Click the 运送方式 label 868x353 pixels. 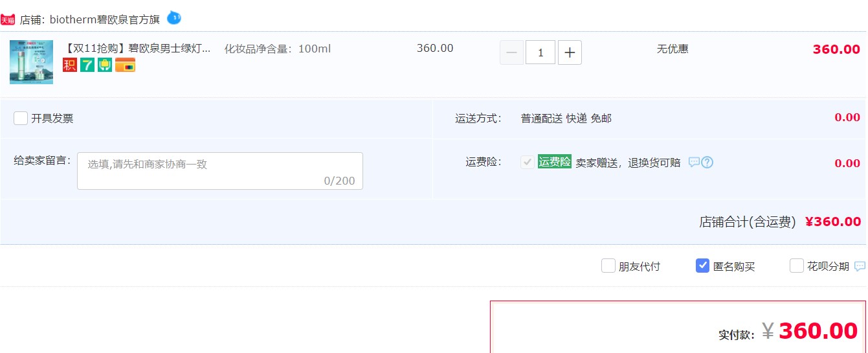478,118
